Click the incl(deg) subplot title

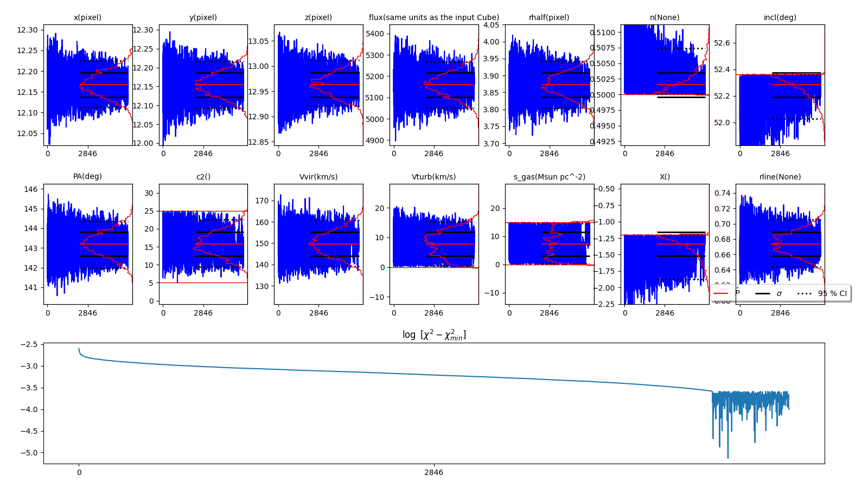780,17
